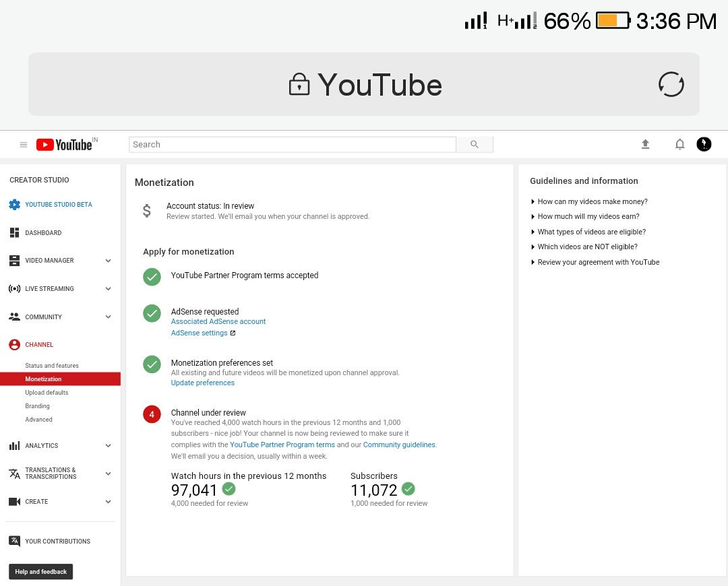The height and width of the screenshot is (586, 728).
Task: Focus the Search input field
Action: [x=293, y=144]
